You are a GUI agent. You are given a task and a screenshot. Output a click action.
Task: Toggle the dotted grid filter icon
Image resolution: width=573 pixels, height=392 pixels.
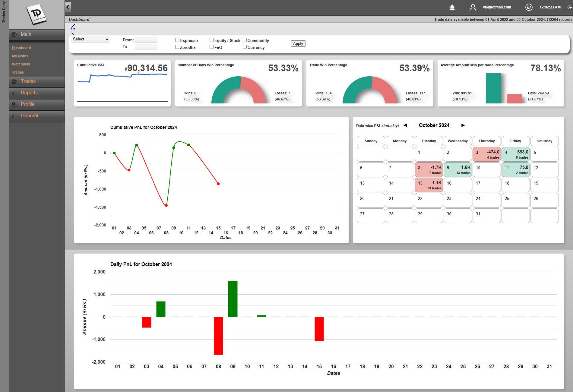(x=73, y=30)
